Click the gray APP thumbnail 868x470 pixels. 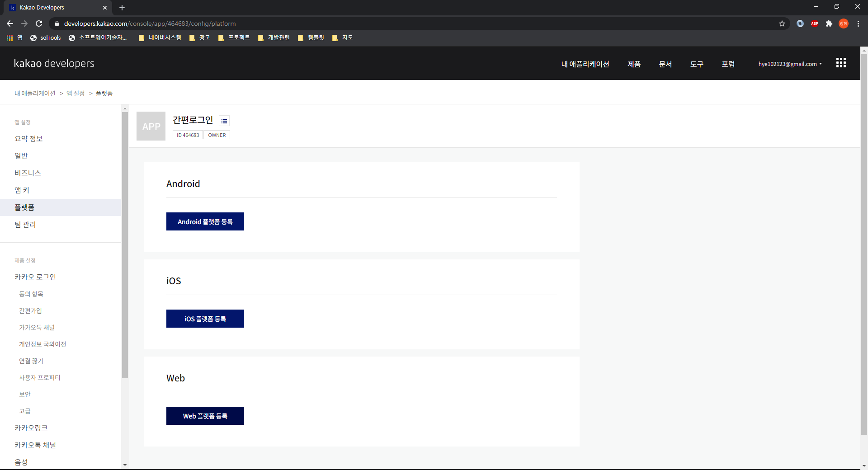click(151, 126)
